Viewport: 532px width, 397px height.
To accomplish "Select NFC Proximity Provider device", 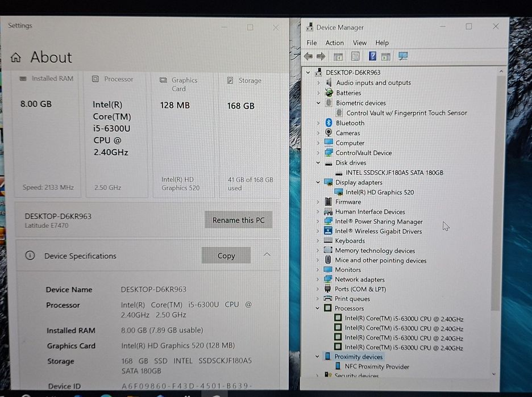I will [377, 366].
